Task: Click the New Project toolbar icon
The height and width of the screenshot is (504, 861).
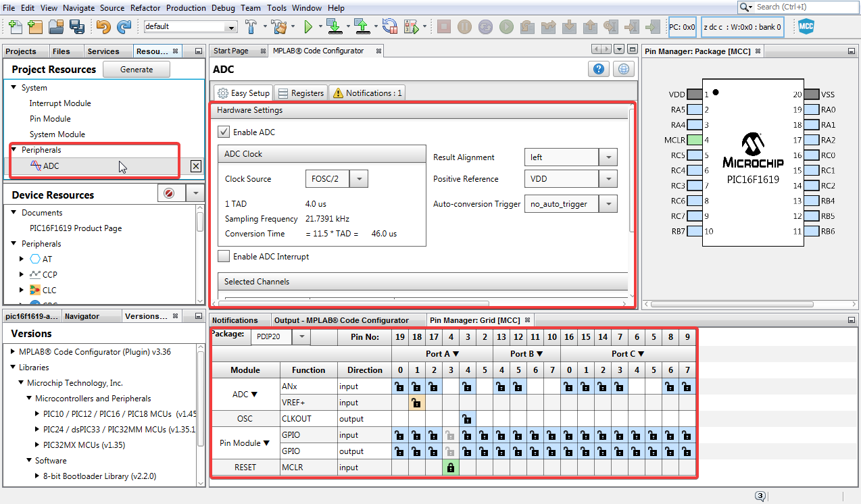Action: [35, 26]
